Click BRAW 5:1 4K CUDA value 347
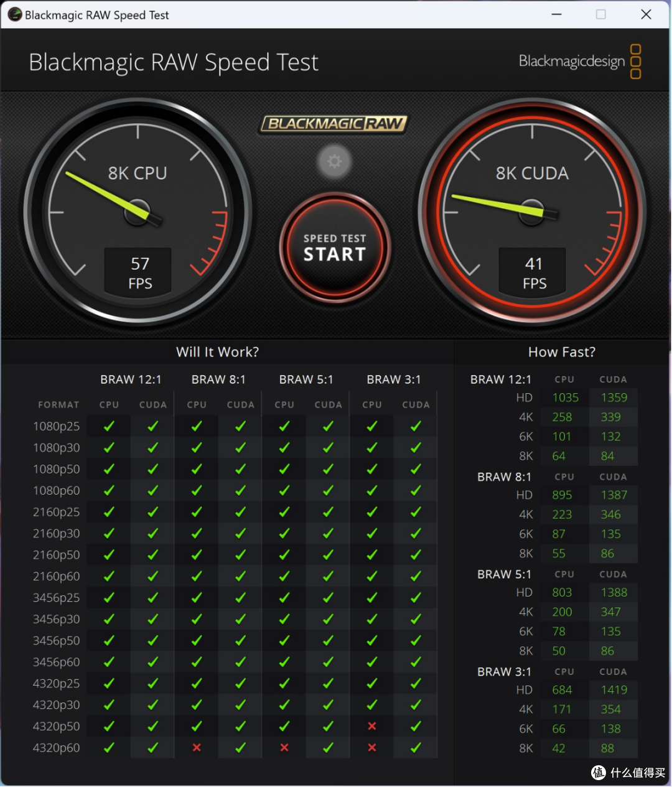 [610, 612]
